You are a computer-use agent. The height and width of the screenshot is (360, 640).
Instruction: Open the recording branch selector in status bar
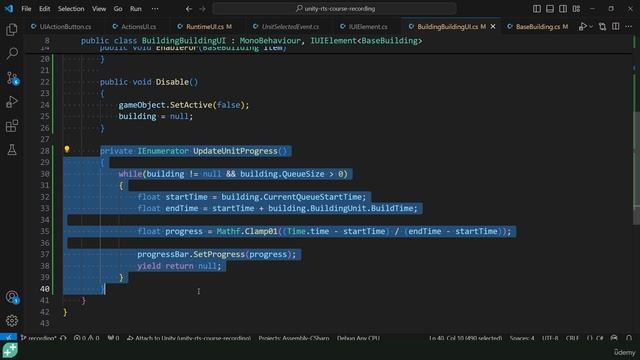coord(38,338)
